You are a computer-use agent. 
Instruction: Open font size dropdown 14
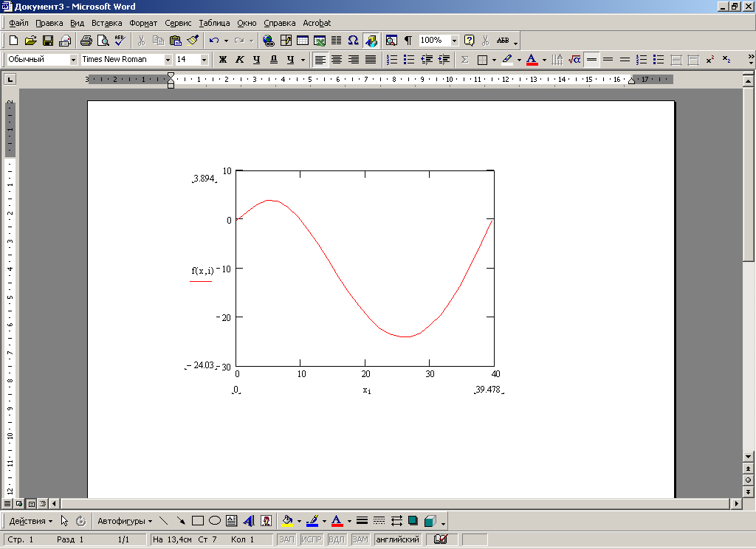pyautogui.click(x=204, y=59)
